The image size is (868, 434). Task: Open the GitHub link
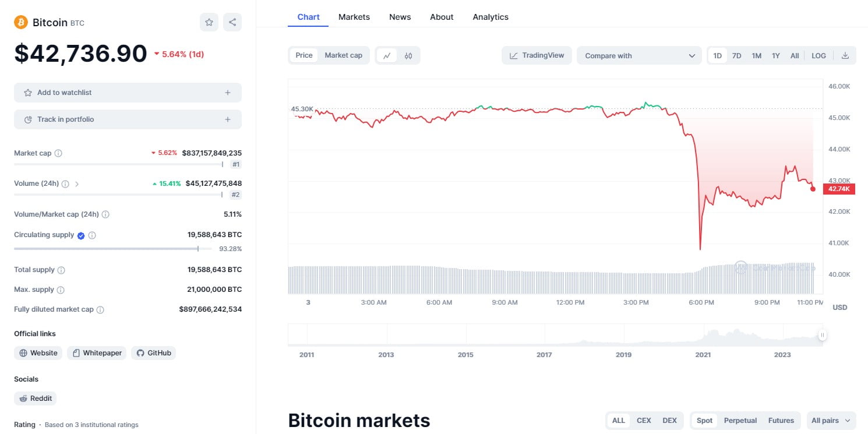tap(153, 353)
